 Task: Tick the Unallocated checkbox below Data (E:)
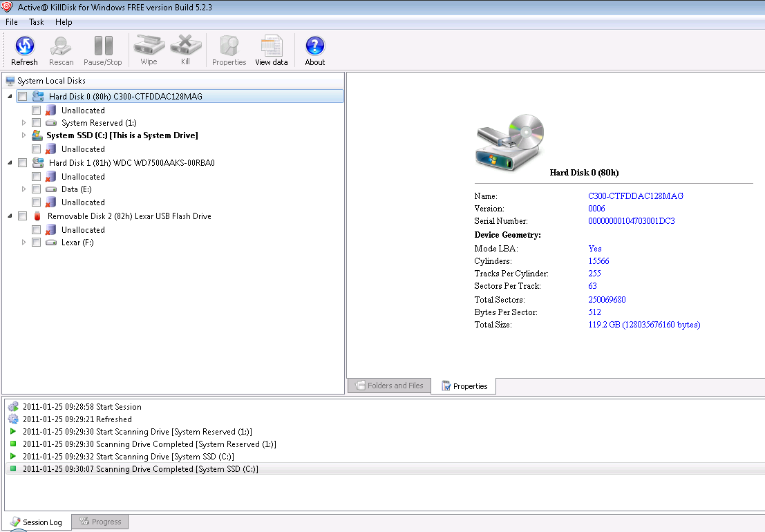pyautogui.click(x=36, y=202)
